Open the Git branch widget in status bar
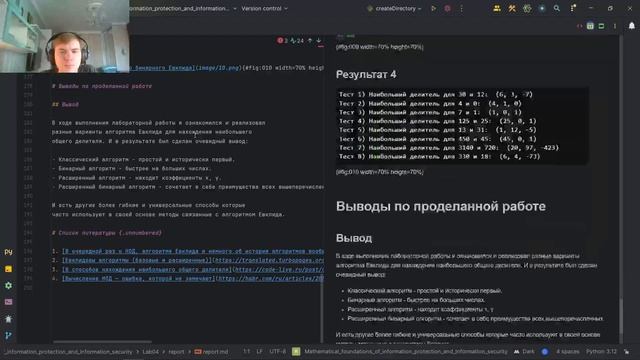640x360 pixels. pos(406,351)
